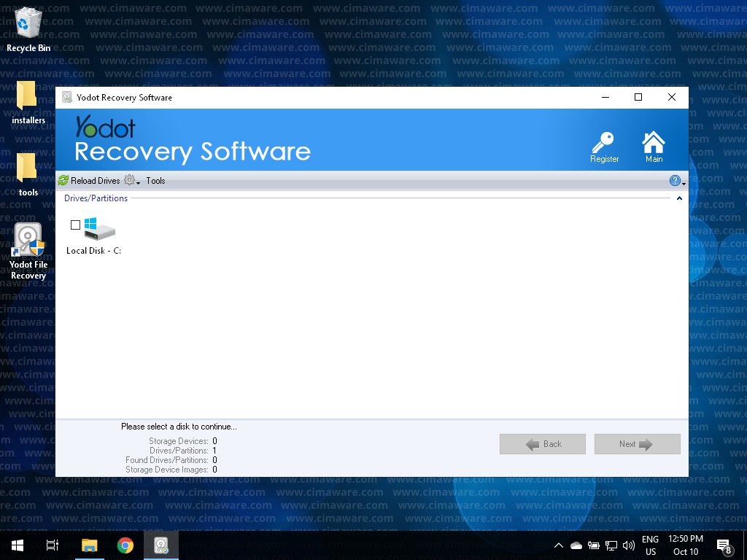Viewport: 747px width, 560px height.
Task: Click the Storage Devices: 0 status line
Action: tap(183, 441)
